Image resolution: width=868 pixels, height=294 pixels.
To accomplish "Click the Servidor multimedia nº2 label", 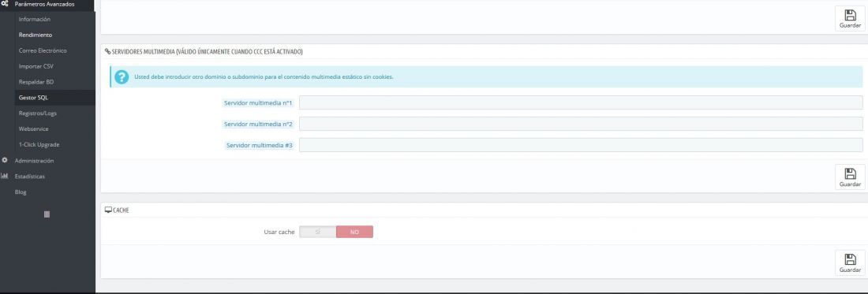I will pyautogui.click(x=258, y=124).
